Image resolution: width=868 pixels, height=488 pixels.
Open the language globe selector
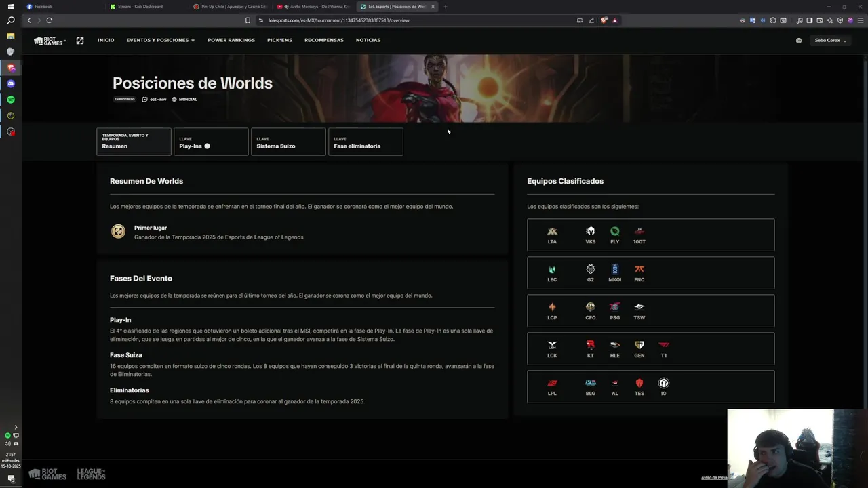(x=799, y=41)
